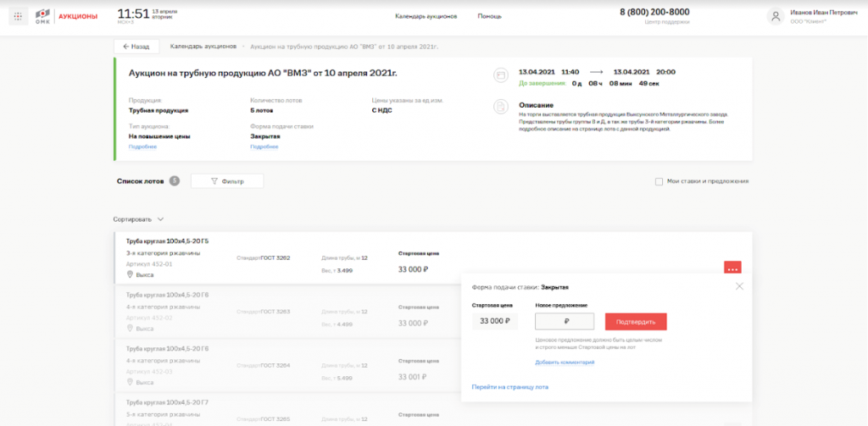
Task: Open Подробнее under Тип аукциона
Action: point(142,147)
